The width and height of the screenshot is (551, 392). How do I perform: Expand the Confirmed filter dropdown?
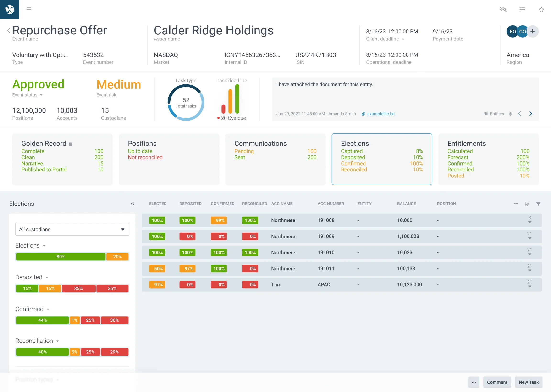[x=48, y=309]
